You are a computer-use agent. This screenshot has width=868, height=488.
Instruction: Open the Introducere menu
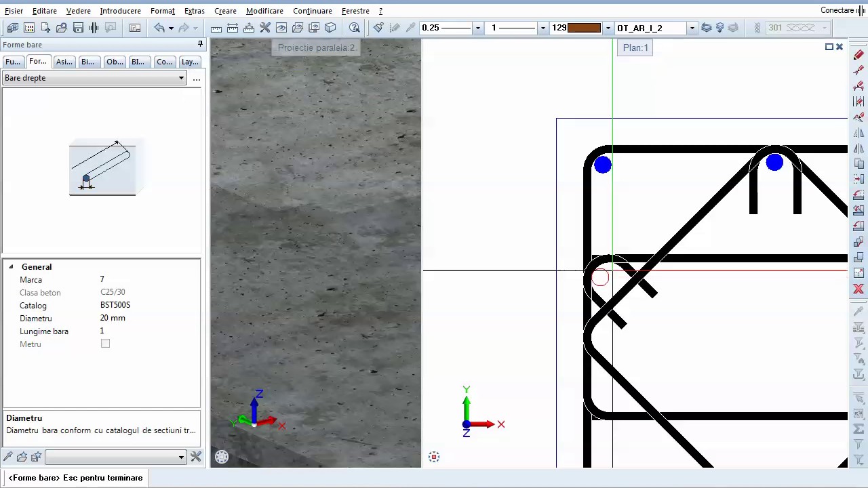point(120,11)
